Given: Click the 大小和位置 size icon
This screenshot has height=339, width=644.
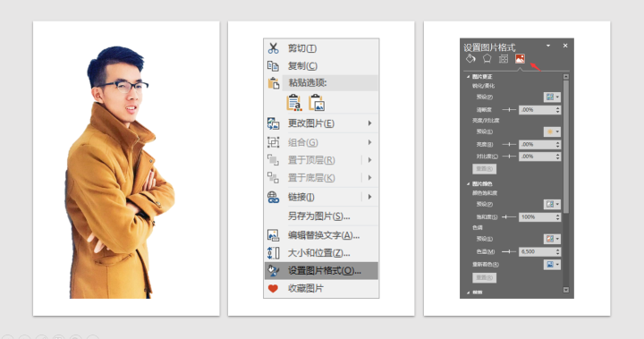Looking at the screenshot, I should [273, 253].
